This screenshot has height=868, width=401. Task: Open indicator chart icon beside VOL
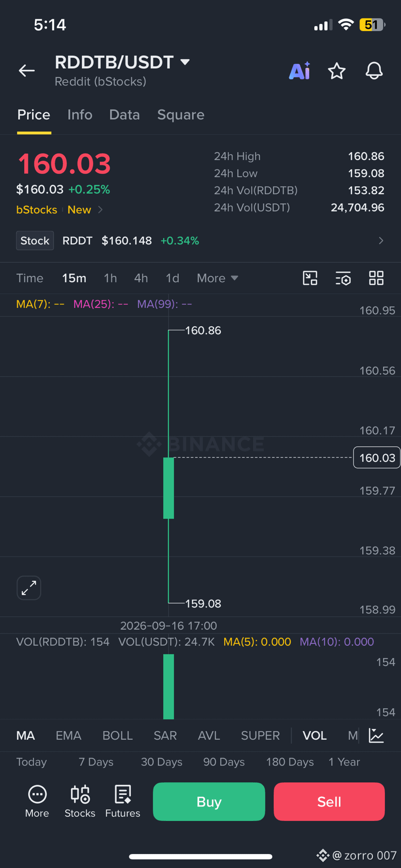point(376,735)
